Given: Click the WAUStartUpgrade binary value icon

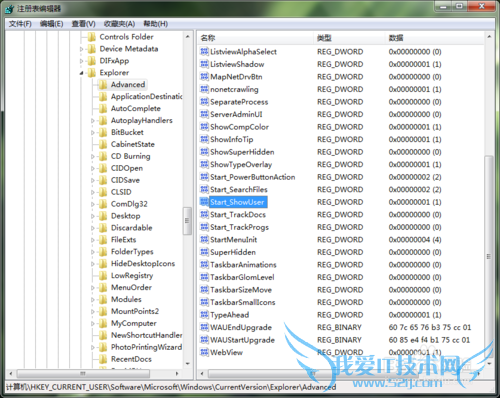Looking at the screenshot, I should coord(204,340).
